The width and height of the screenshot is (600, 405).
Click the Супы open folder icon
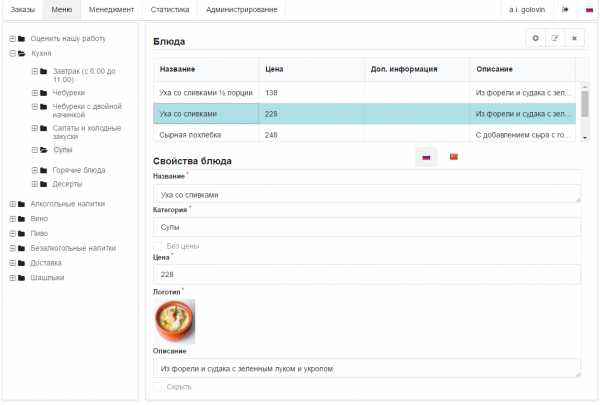tap(44, 150)
